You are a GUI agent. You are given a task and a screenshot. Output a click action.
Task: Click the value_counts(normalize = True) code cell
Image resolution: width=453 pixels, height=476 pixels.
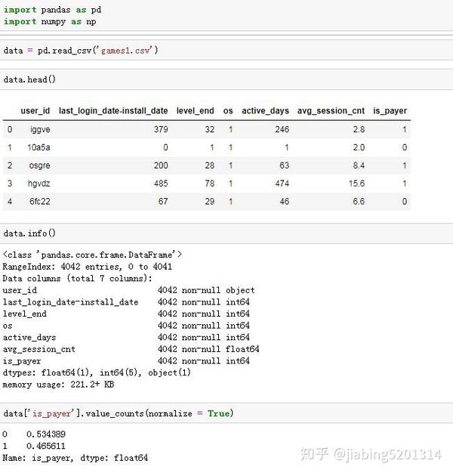click(x=226, y=413)
